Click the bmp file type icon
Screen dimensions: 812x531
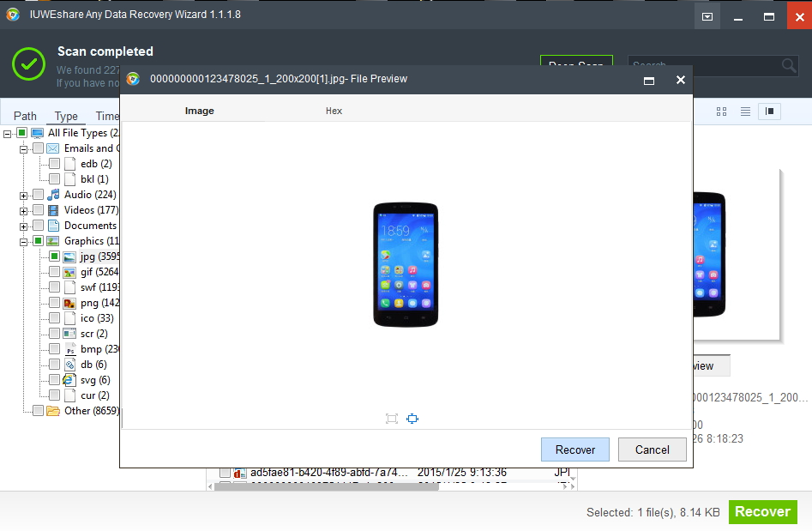point(70,349)
